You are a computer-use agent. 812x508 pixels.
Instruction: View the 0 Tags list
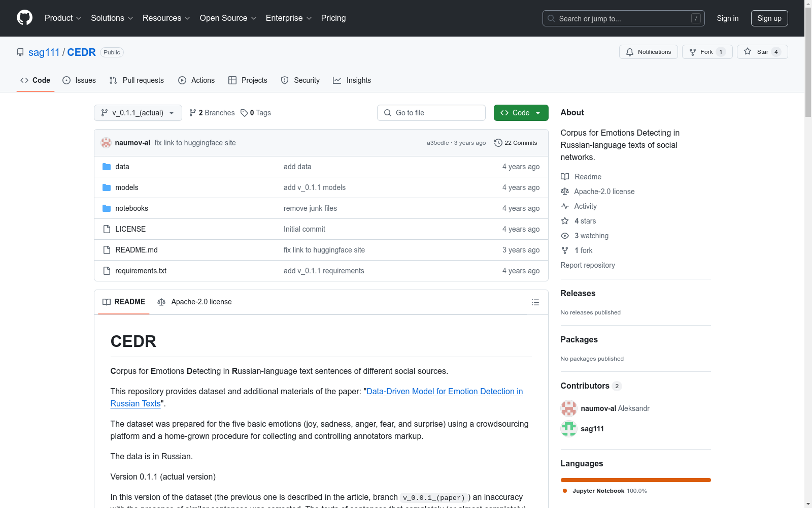256,113
